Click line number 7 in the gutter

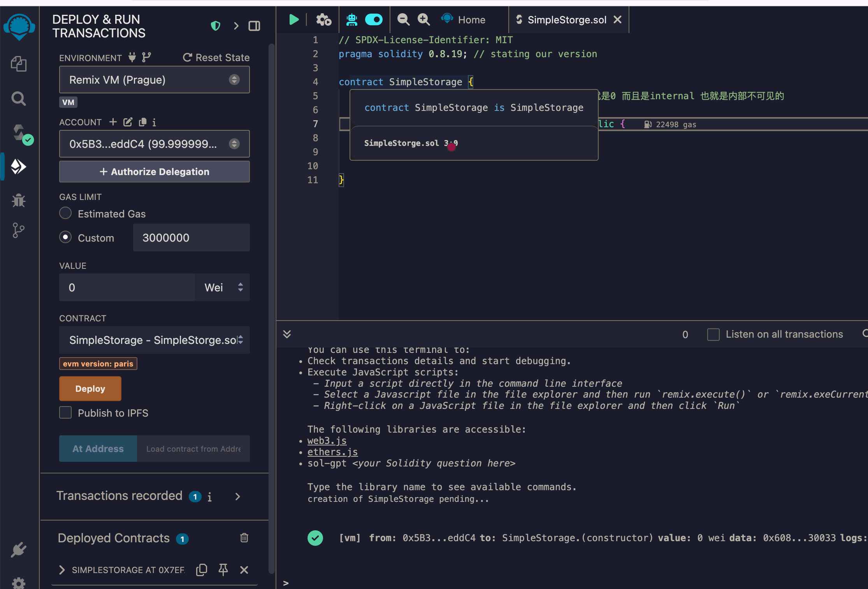[x=315, y=124]
